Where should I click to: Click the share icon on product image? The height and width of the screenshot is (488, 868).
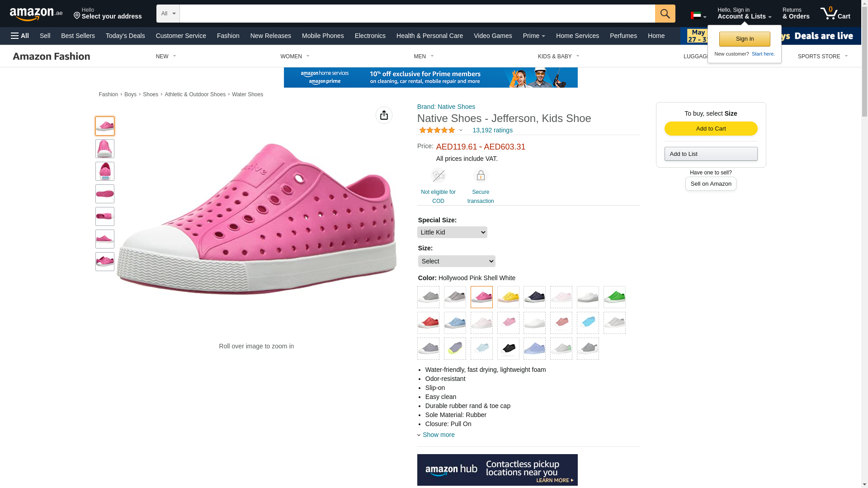tap(384, 115)
